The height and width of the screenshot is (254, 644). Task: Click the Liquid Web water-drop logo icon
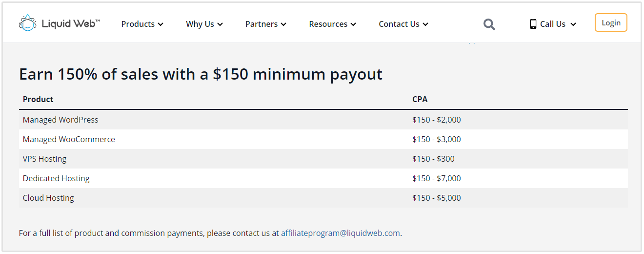click(27, 22)
